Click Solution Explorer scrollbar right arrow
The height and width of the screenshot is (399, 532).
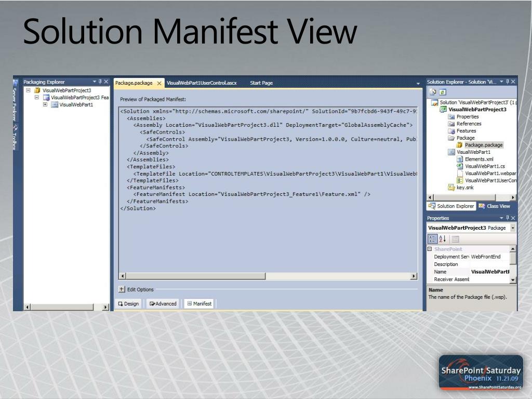[x=513, y=197]
